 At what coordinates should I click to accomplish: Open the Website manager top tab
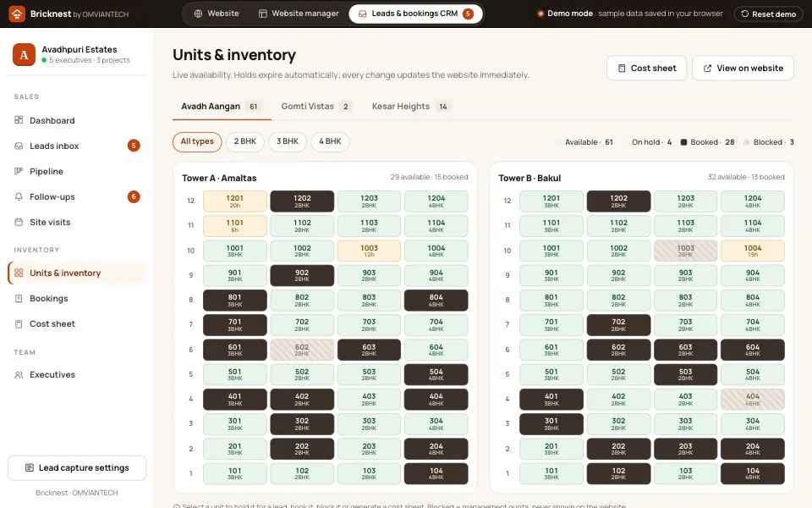299,14
